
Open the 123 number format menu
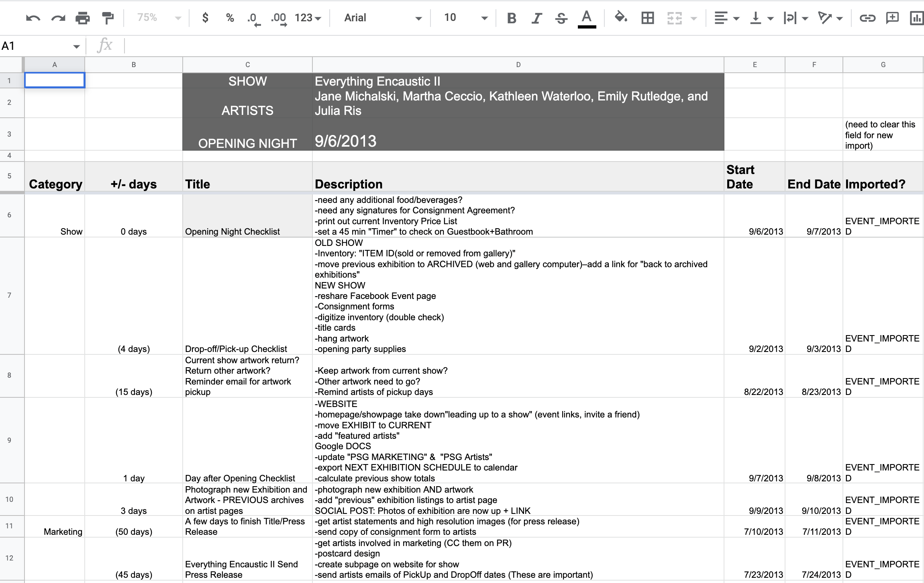click(308, 18)
